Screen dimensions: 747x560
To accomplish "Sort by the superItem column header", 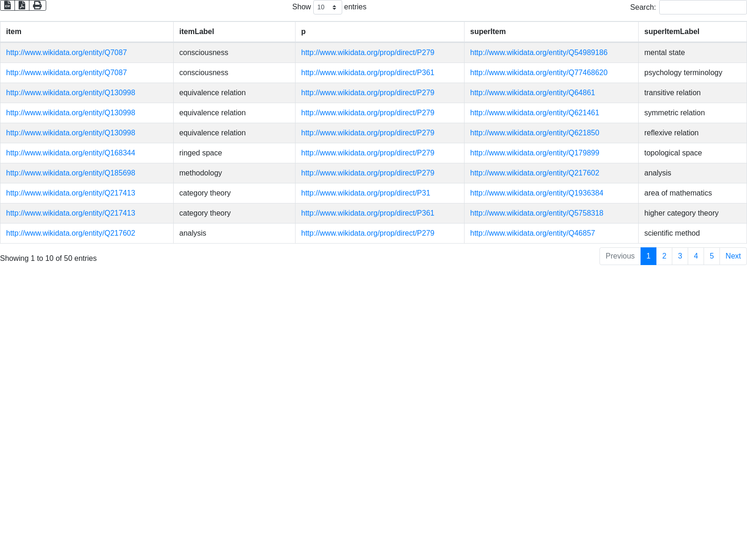I will coord(487,32).
